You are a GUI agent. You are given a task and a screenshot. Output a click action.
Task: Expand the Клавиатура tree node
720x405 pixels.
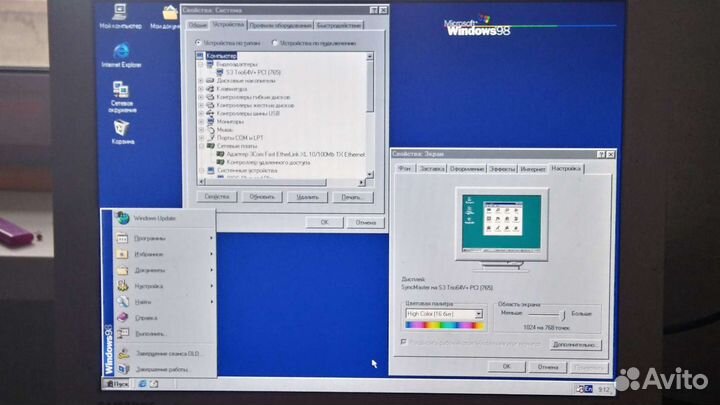tap(201, 89)
